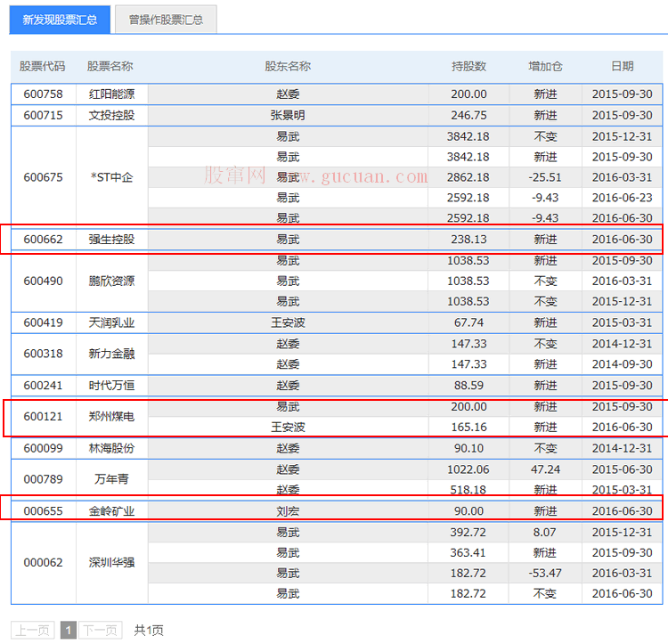The image size is (668, 644).
Task: Select the 8.07 change value
Action: click(x=545, y=533)
